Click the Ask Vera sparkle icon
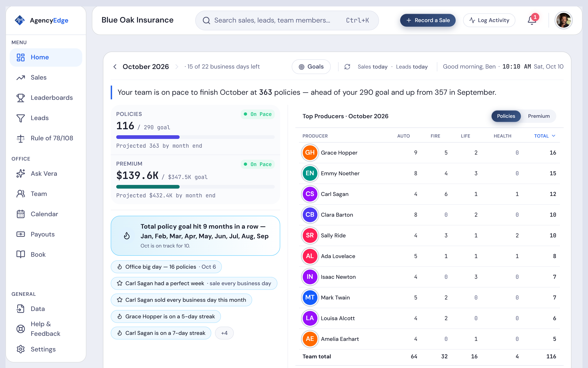Viewport: 588px width, 368px height. coord(21,174)
